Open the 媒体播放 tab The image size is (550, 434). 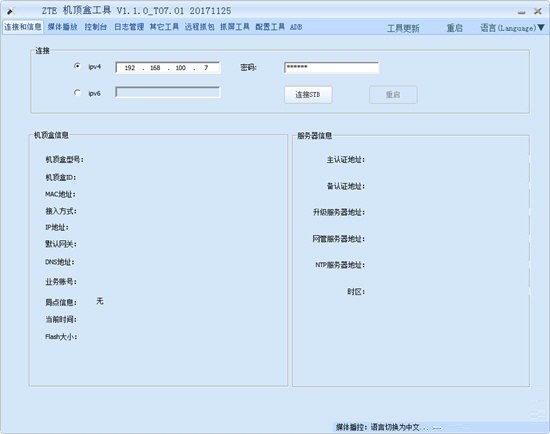point(62,27)
